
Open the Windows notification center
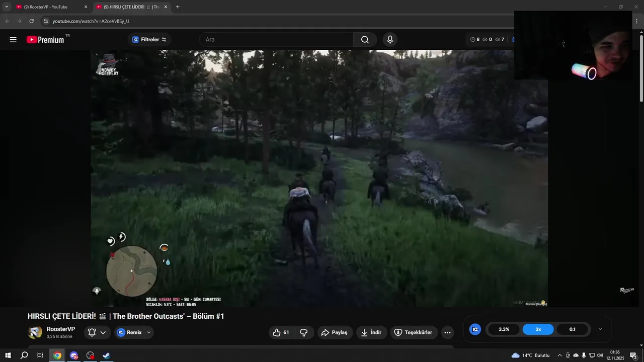[633, 355]
